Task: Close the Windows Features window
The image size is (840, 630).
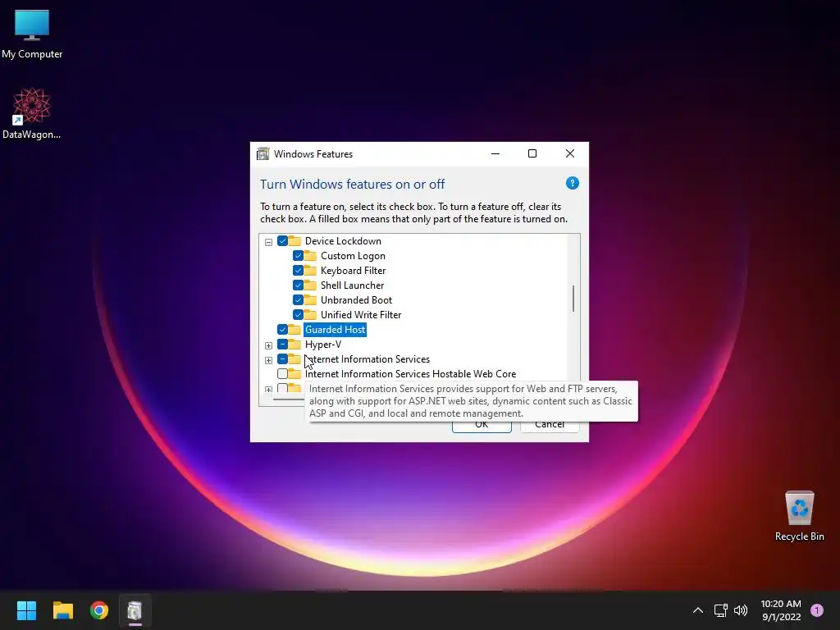Action: point(570,153)
